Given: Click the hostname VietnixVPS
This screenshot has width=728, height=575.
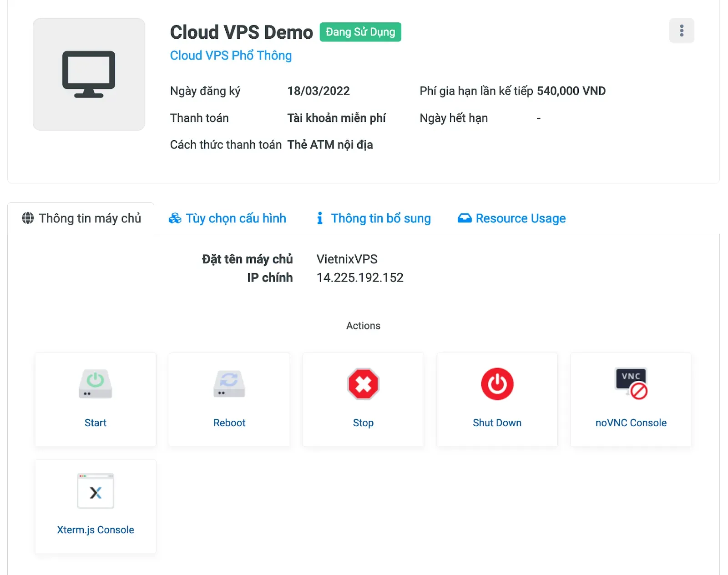Looking at the screenshot, I should (347, 259).
